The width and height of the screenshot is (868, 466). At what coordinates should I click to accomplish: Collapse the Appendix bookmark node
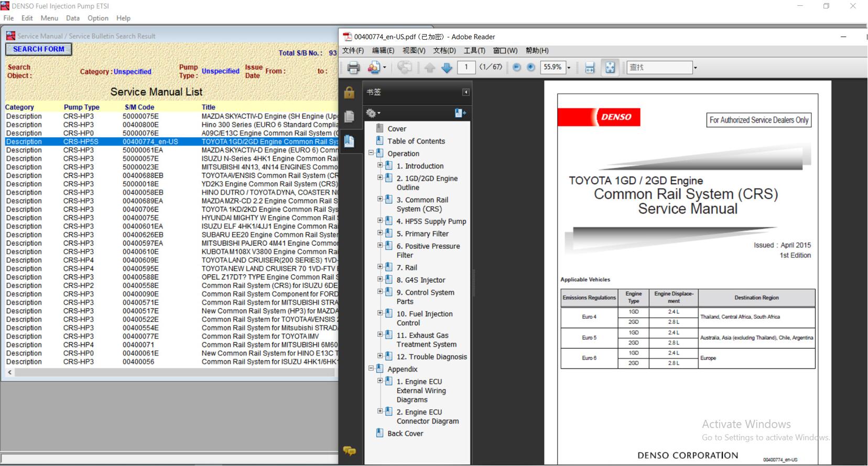(371, 368)
